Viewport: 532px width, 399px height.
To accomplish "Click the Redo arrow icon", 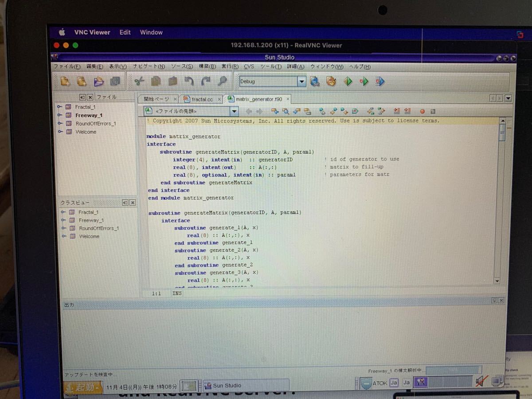I will pos(206,81).
